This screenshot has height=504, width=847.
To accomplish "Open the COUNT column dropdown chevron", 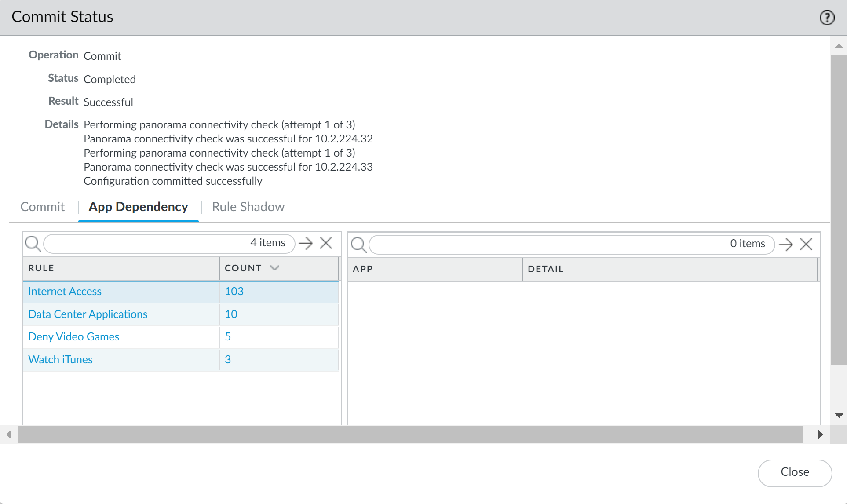I will [275, 268].
